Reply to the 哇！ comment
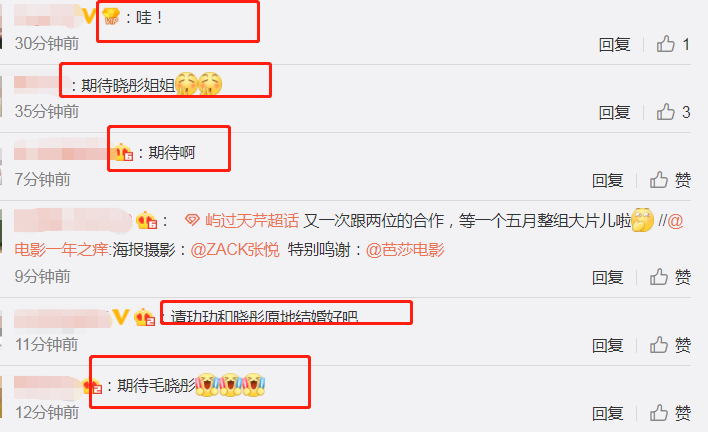 coord(615,45)
